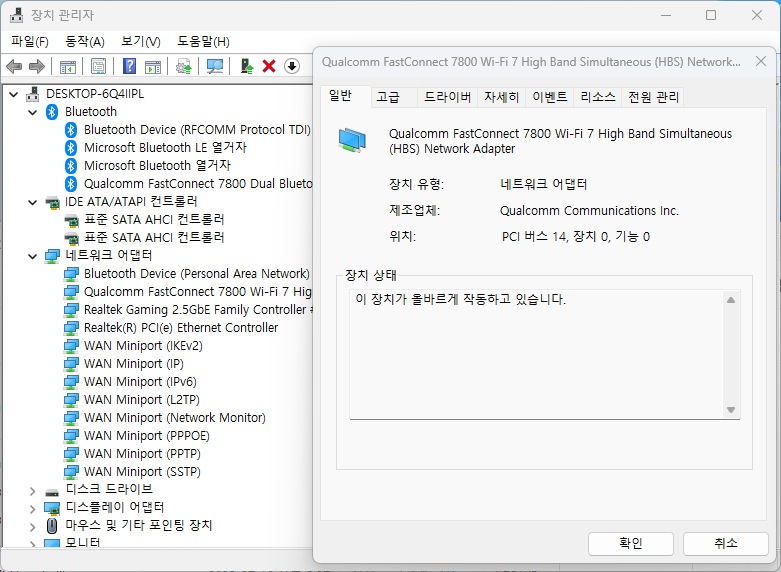
Task: Click the device status scrollbar up arrow
Action: click(731, 300)
